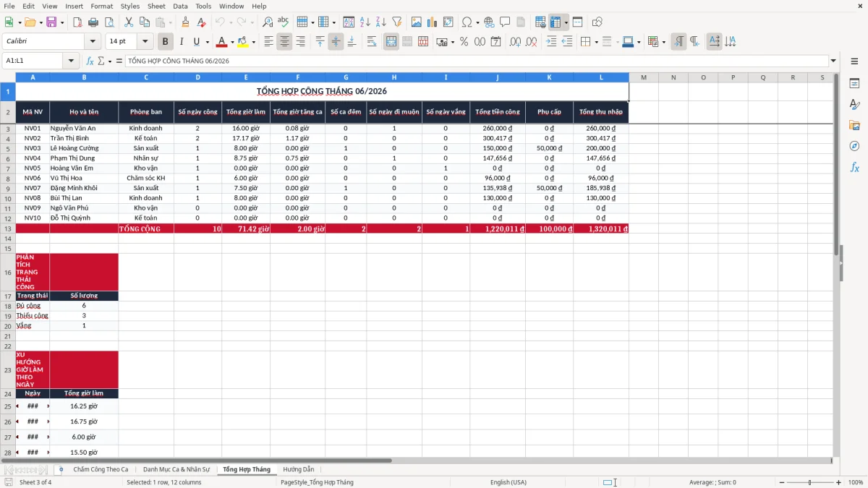Click cell with Nguyễn Văn An
Screen dimensions: 868x488
point(84,128)
